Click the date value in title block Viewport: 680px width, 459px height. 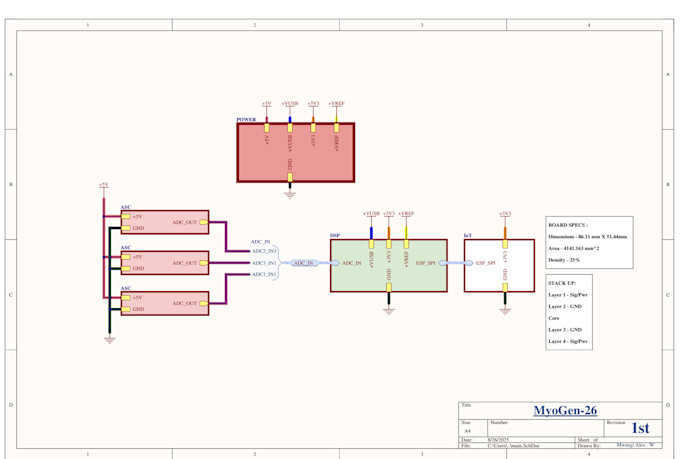[x=498, y=439]
